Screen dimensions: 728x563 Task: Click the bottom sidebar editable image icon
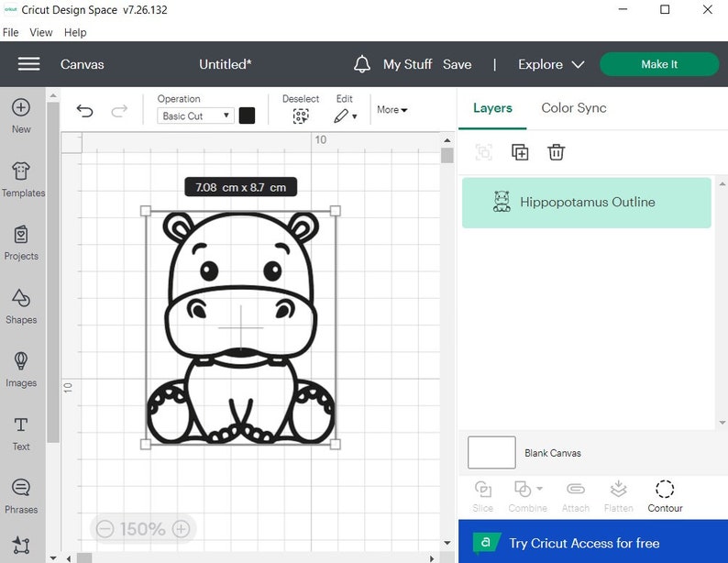click(21, 545)
